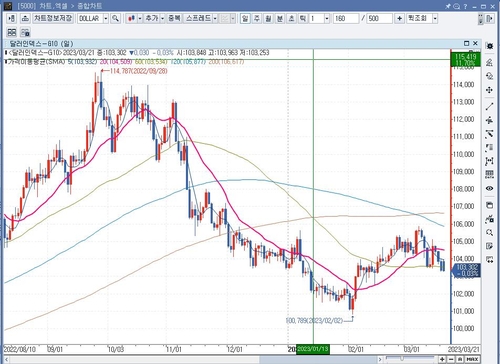The height and width of the screenshot is (364, 500).
Task: Click the greyed-out icon after 스프레드
Action: 224,18
